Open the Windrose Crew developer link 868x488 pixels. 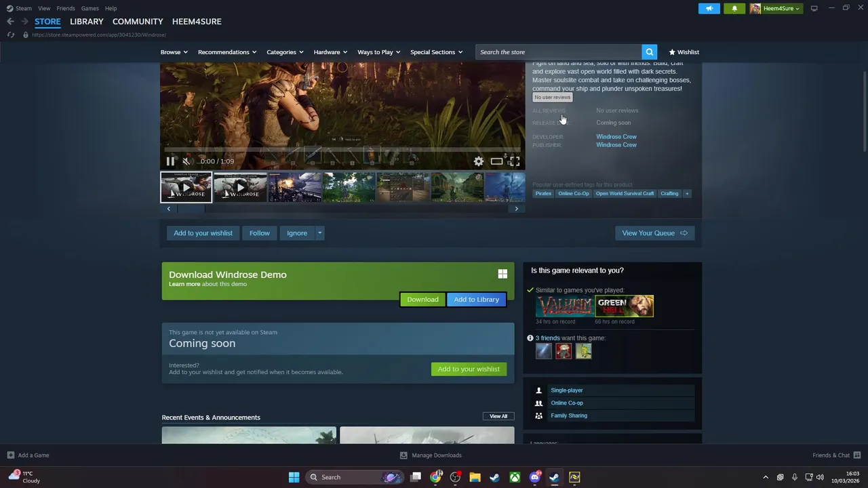tap(616, 137)
